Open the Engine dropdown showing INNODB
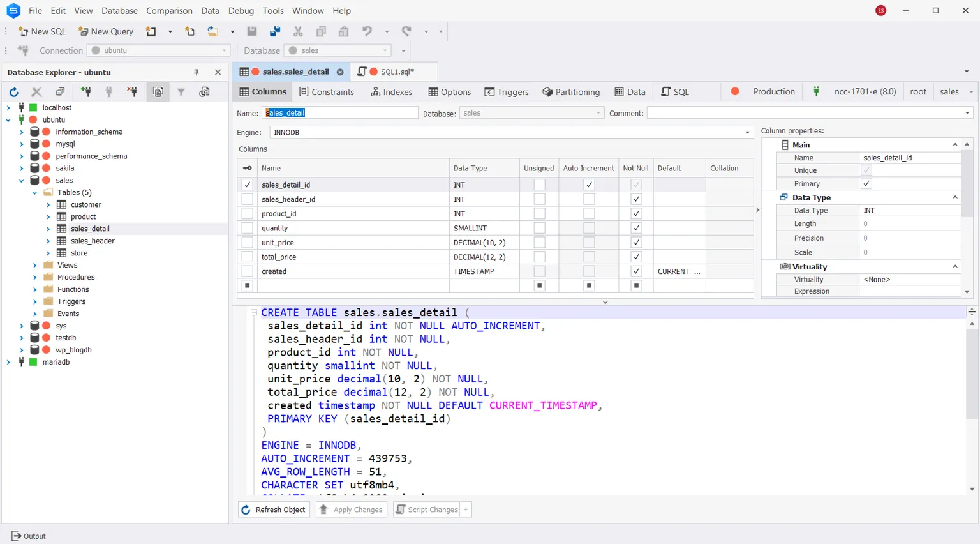Image resolution: width=980 pixels, height=544 pixels. (748, 132)
